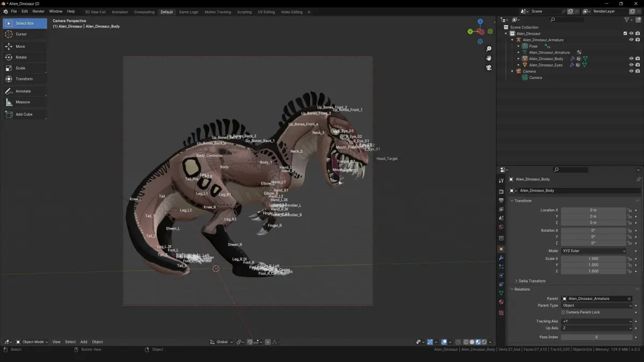Activate the Move tool
The image size is (644, 362).
click(x=25, y=46)
